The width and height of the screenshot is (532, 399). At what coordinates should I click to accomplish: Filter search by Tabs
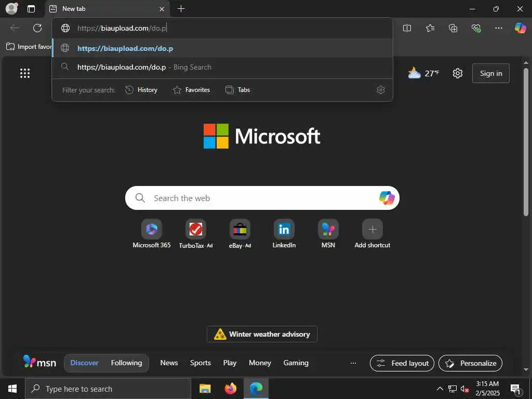click(237, 90)
